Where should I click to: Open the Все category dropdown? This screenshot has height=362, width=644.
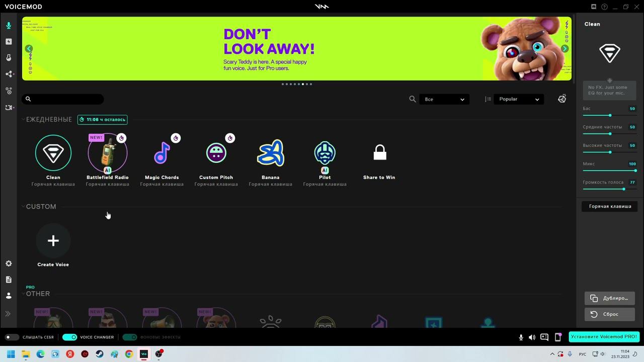445,99
